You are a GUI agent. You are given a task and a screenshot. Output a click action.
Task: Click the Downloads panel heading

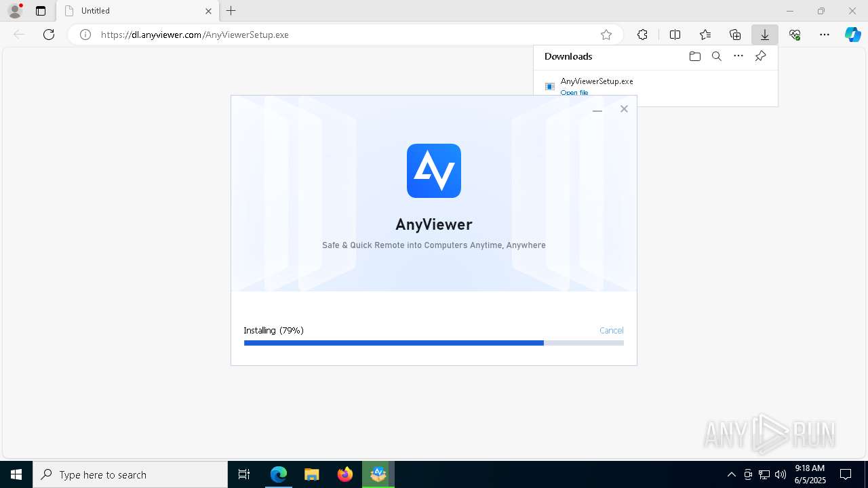click(568, 56)
